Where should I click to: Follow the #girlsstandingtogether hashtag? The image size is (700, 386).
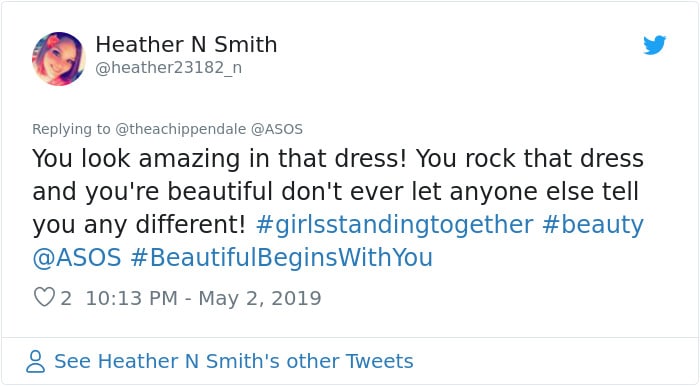[x=395, y=224]
